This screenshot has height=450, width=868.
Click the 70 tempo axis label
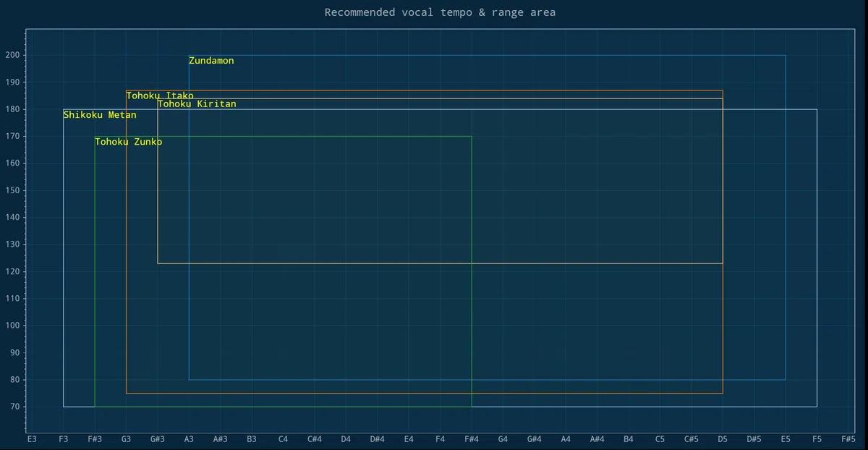[14, 407]
